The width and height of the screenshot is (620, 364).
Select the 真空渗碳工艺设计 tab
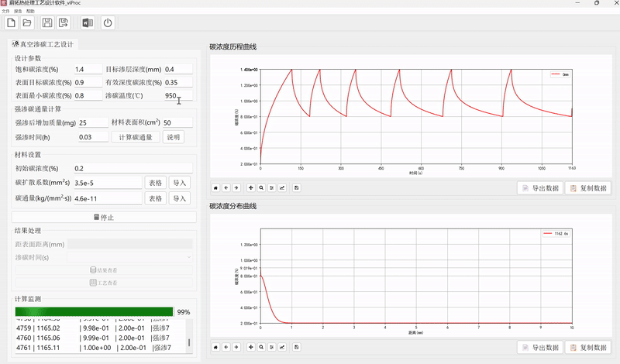[x=43, y=45]
